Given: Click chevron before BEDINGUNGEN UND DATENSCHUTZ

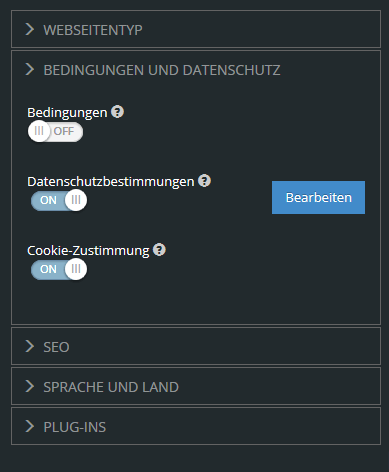Looking at the screenshot, I should pos(30,69).
